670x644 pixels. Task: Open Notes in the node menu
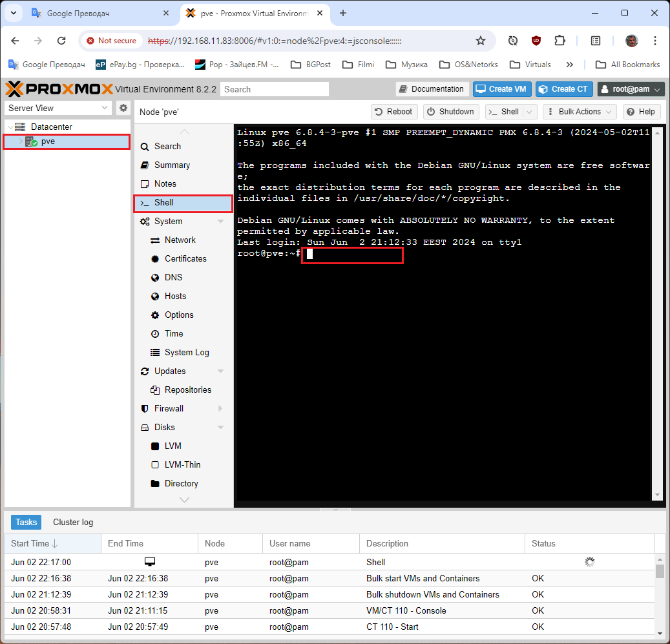click(x=183, y=184)
